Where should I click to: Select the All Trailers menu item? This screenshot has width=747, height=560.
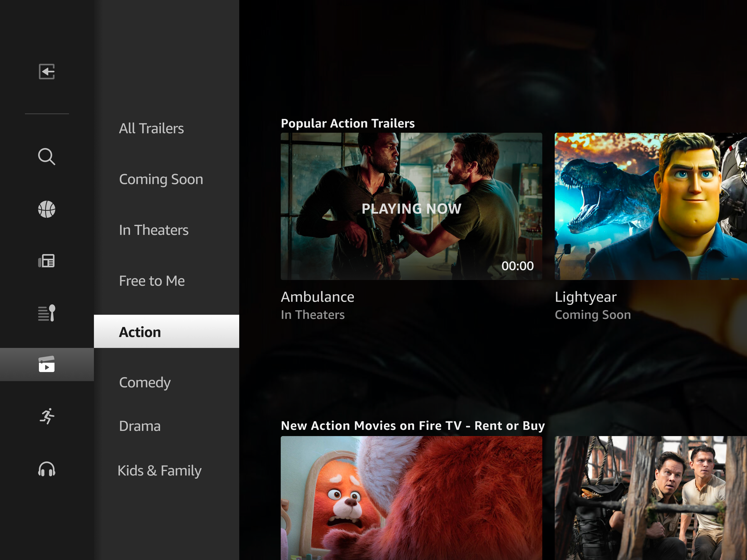(151, 129)
